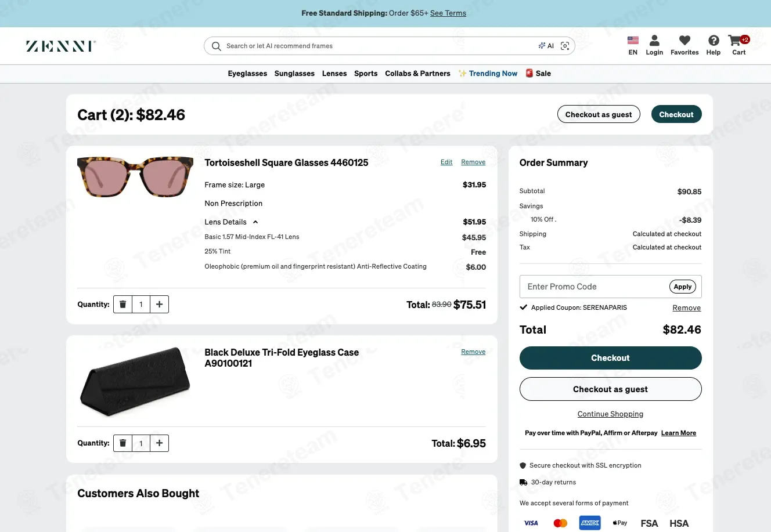Click Continue Shopping link
This screenshot has height=532, width=771.
pos(610,414)
